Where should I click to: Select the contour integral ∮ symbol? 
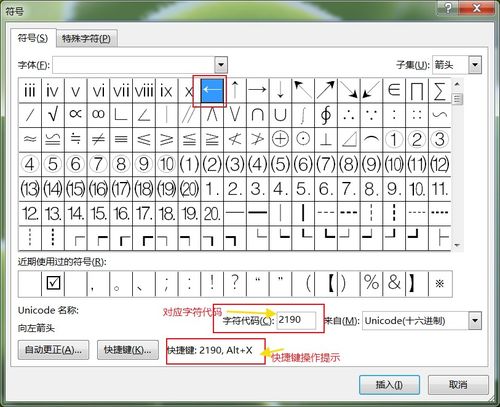tap(326, 115)
